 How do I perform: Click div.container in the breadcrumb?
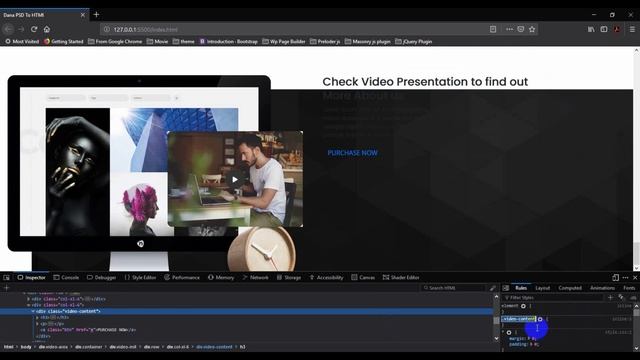(x=89, y=347)
